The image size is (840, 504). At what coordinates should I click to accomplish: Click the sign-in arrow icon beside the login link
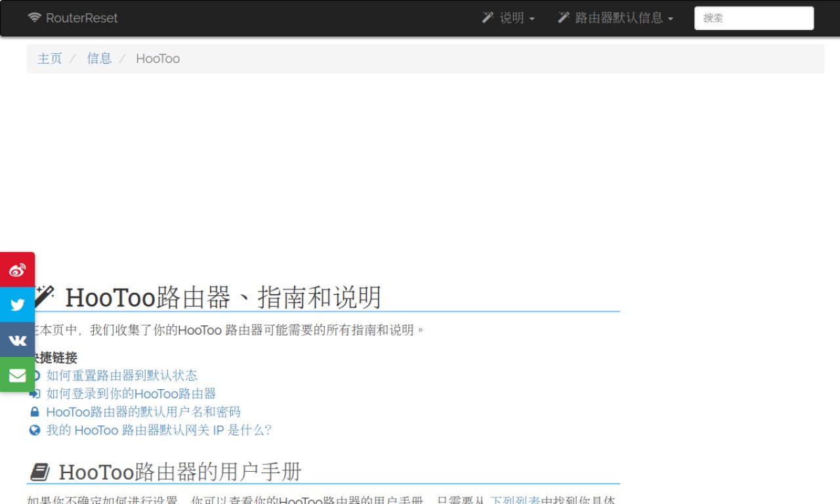pyautogui.click(x=35, y=394)
